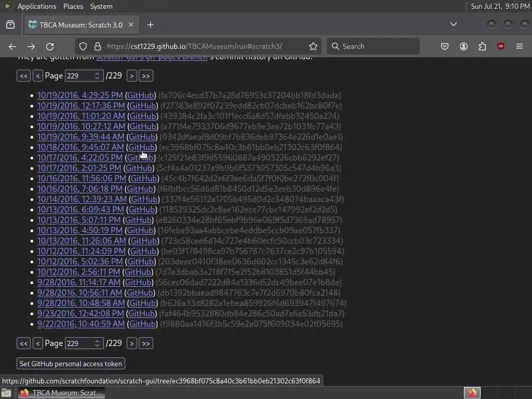Open the 9/28/2016, 11:14:17 AM build

click(x=79, y=282)
